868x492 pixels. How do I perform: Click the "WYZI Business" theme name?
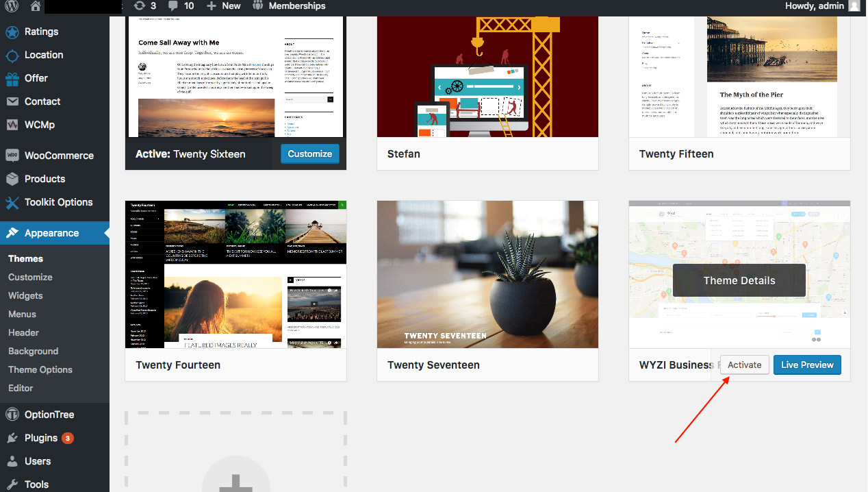[676, 365]
